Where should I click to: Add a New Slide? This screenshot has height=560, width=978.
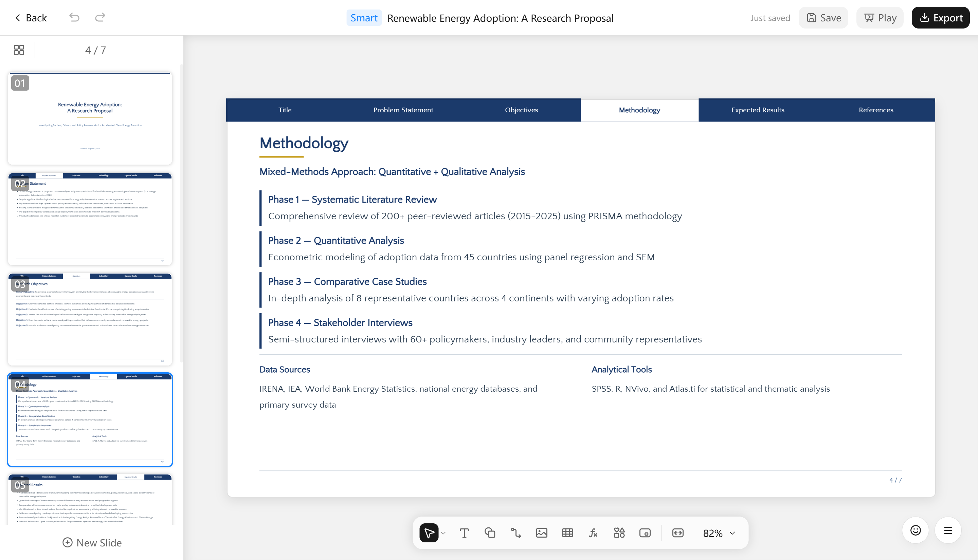92,543
